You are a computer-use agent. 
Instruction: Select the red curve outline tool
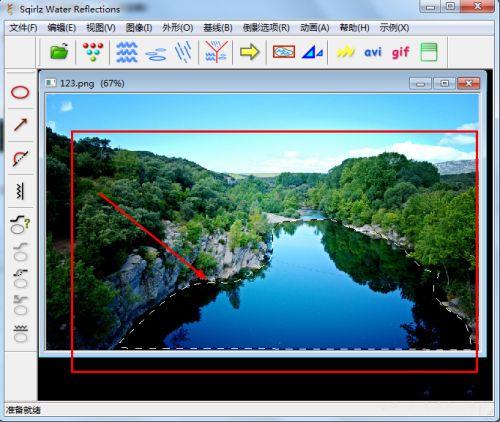click(20, 158)
